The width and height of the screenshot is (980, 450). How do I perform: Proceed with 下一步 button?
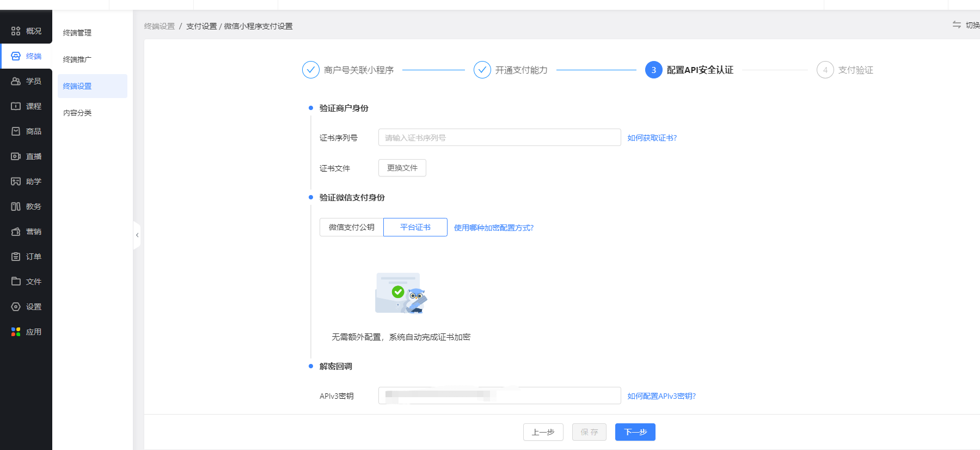(x=635, y=432)
